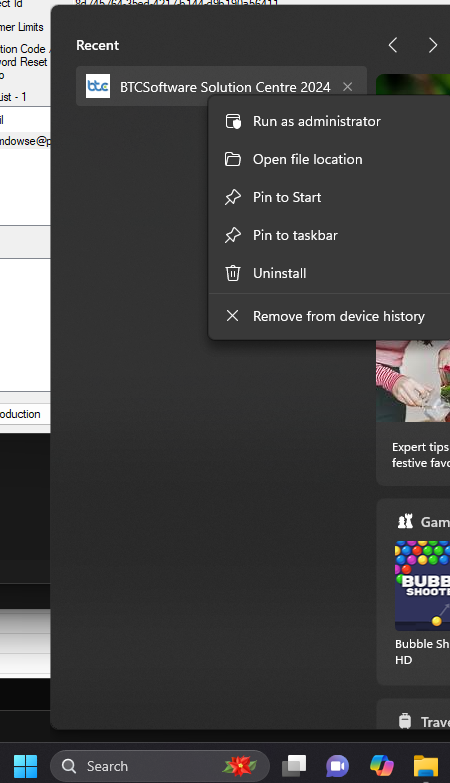Click the taskbar Search box

[160, 766]
